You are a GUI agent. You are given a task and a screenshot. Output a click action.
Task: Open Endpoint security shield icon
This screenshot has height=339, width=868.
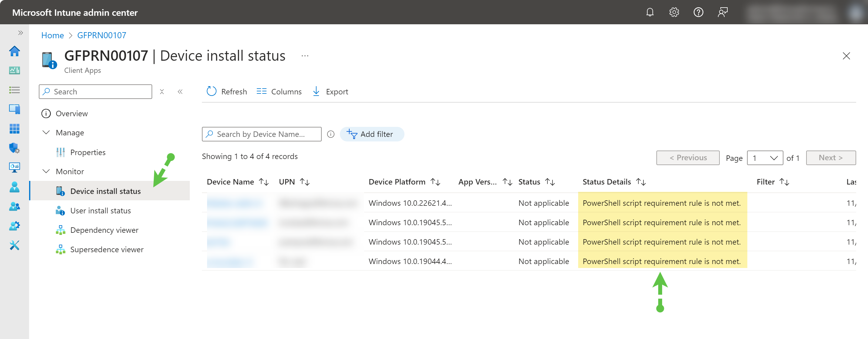(x=15, y=148)
